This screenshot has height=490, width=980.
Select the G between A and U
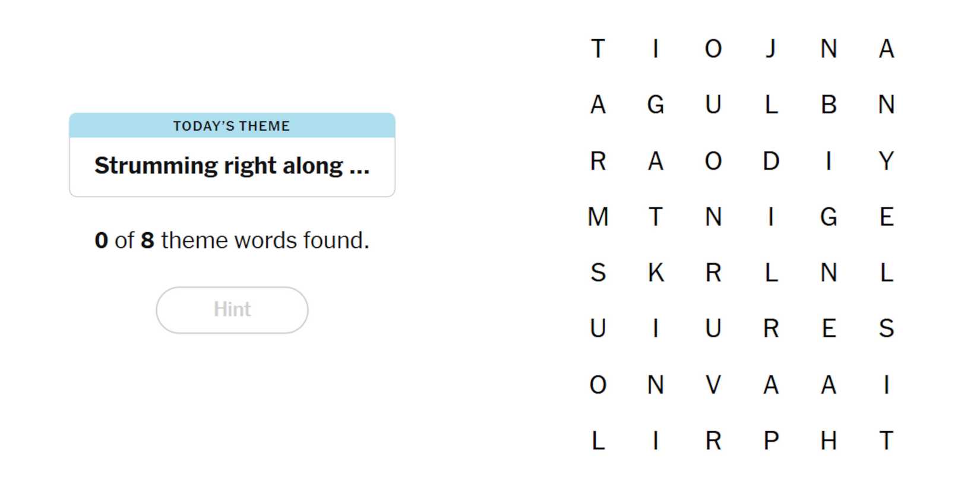tap(655, 105)
